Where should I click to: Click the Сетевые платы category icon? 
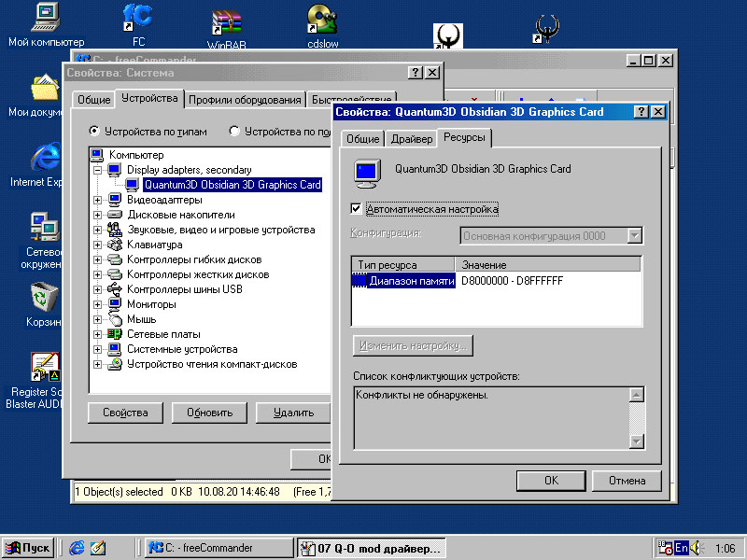pos(114,334)
